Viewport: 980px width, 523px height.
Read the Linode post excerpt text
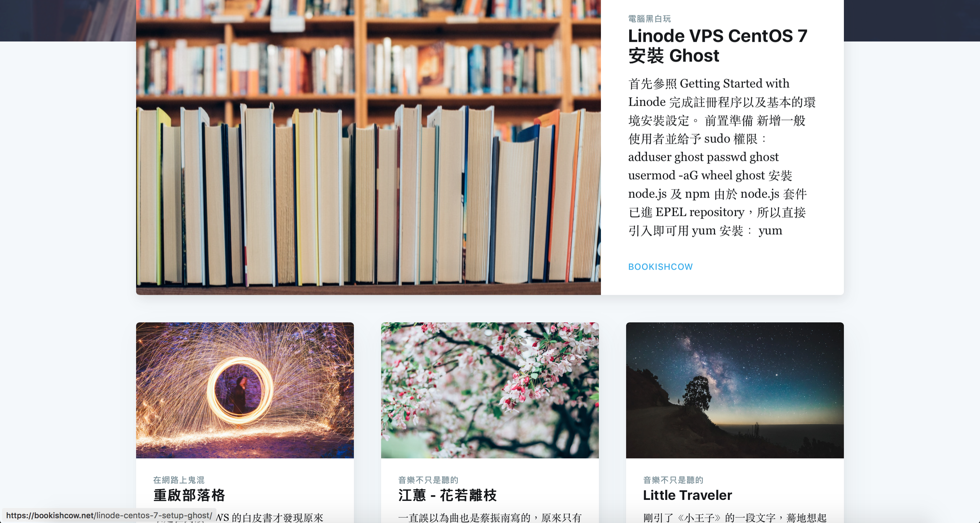[722, 157]
